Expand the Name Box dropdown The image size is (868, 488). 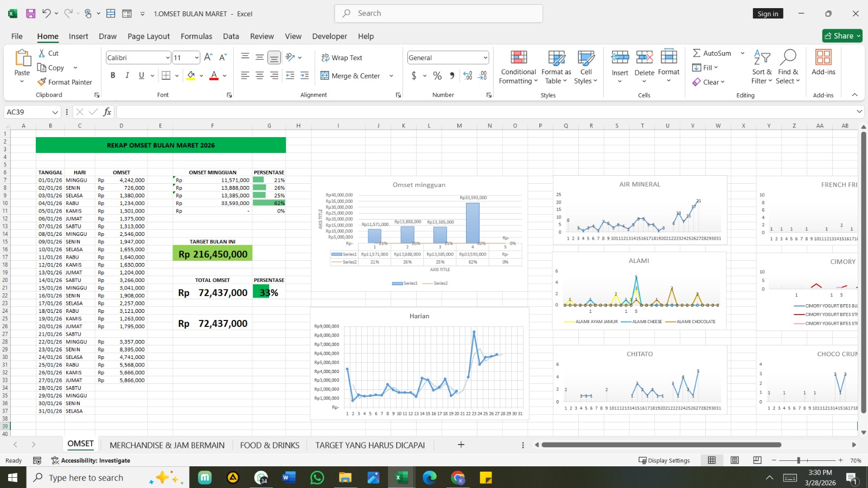pos(55,112)
